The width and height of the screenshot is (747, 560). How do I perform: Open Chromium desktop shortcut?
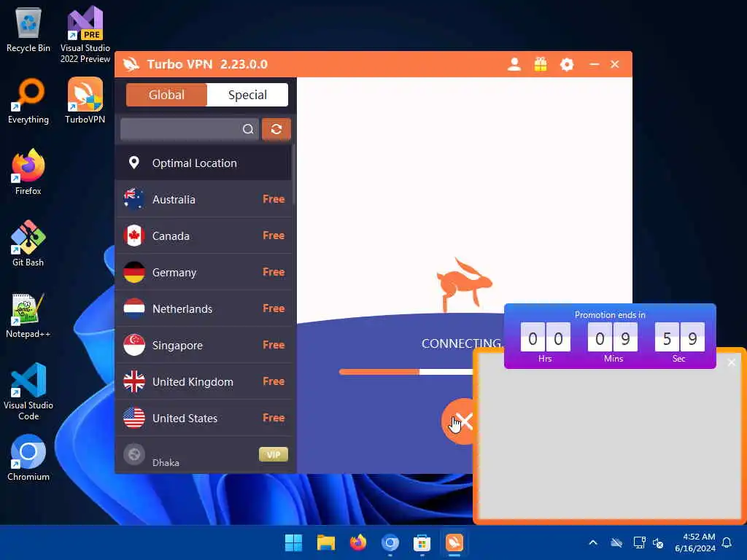[x=28, y=458]
